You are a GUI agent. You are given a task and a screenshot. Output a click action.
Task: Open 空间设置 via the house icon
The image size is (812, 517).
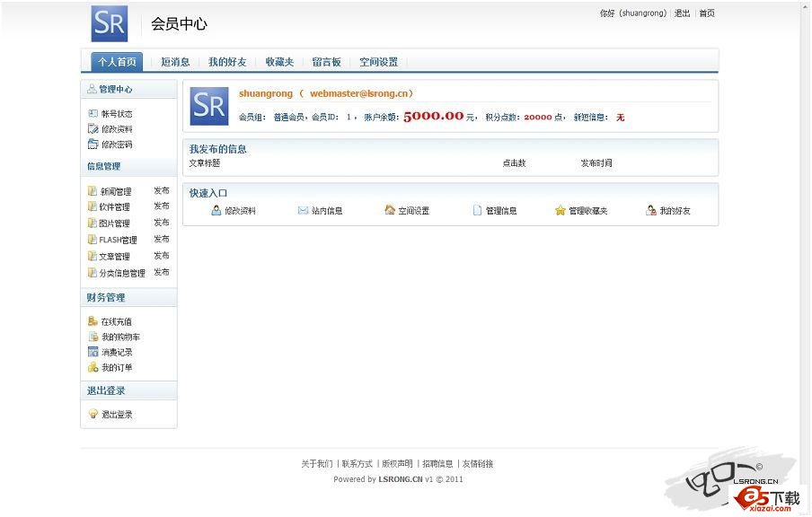click(x=390, y=210)
